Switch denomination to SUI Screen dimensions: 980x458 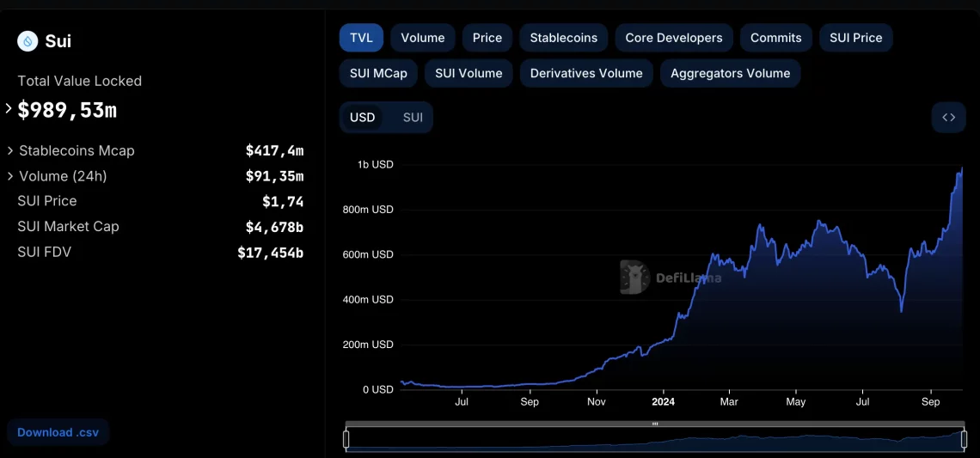pos(413,118)
